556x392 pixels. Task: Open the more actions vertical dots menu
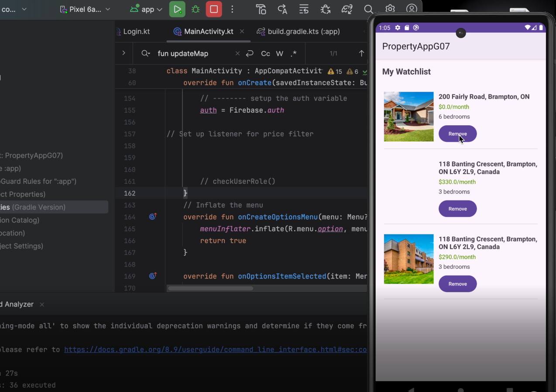pyautogui.click(x=232, y=9)
